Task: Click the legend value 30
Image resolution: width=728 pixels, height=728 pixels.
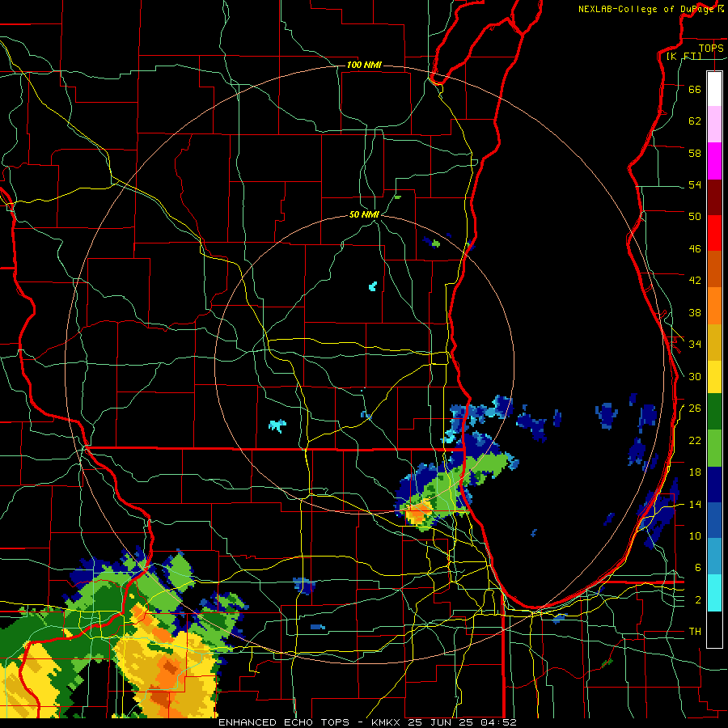Action: [x=695, y=376]
